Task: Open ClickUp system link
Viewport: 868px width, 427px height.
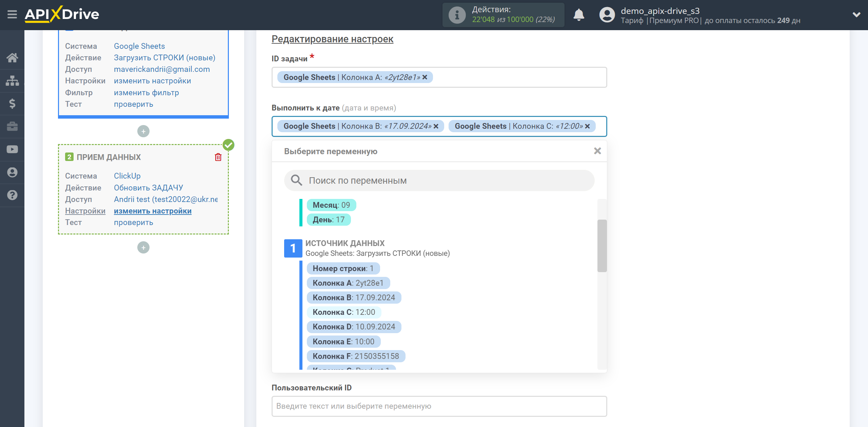Action: click(127, 176)
